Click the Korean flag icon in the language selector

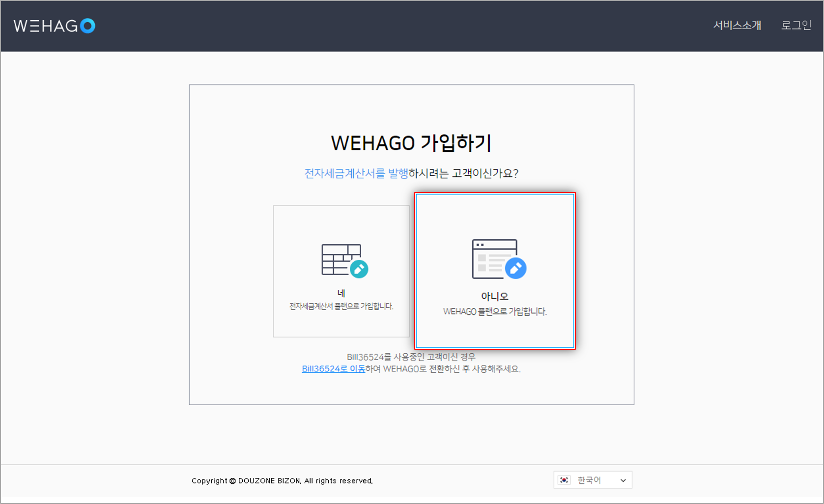click(x=565, y=480)
